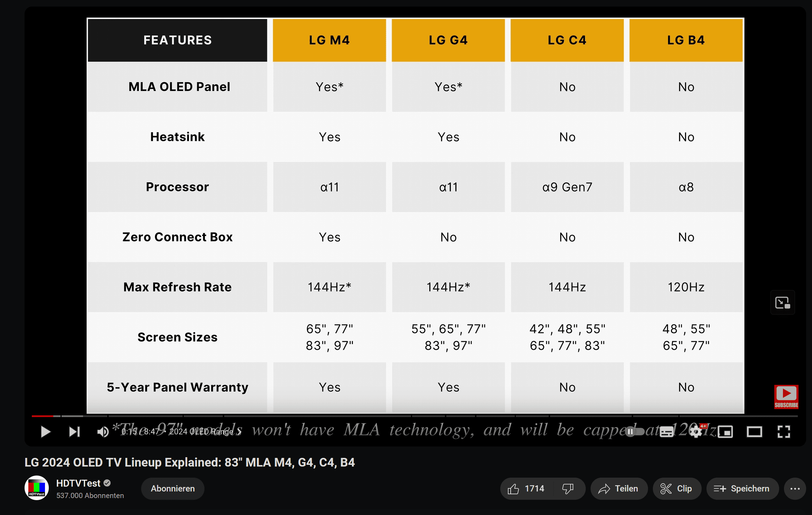Click the red SUBSCRIBE watermark in video
Viewport: 812px width, 515px height.
(786, 397)
